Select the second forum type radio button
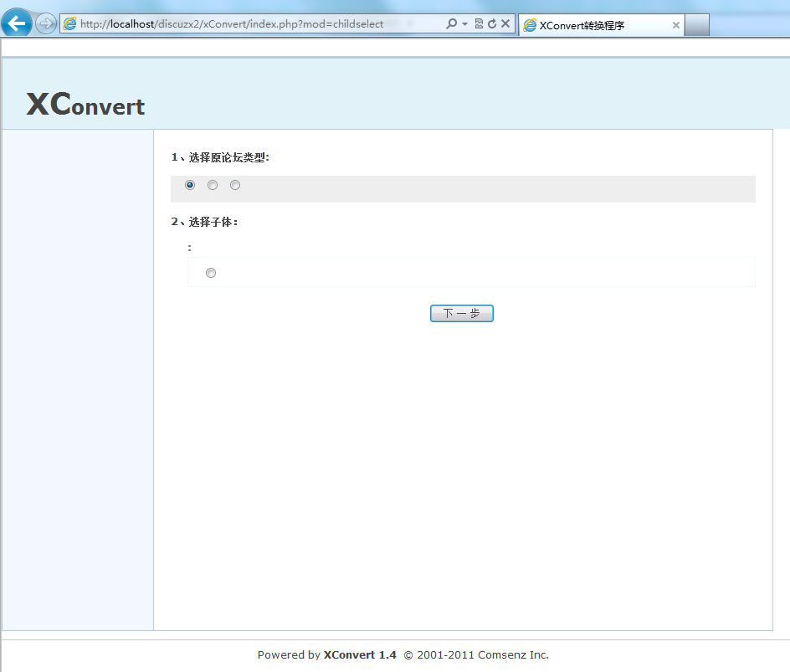The height and width of the screenshot is (672, 790). 213,185
